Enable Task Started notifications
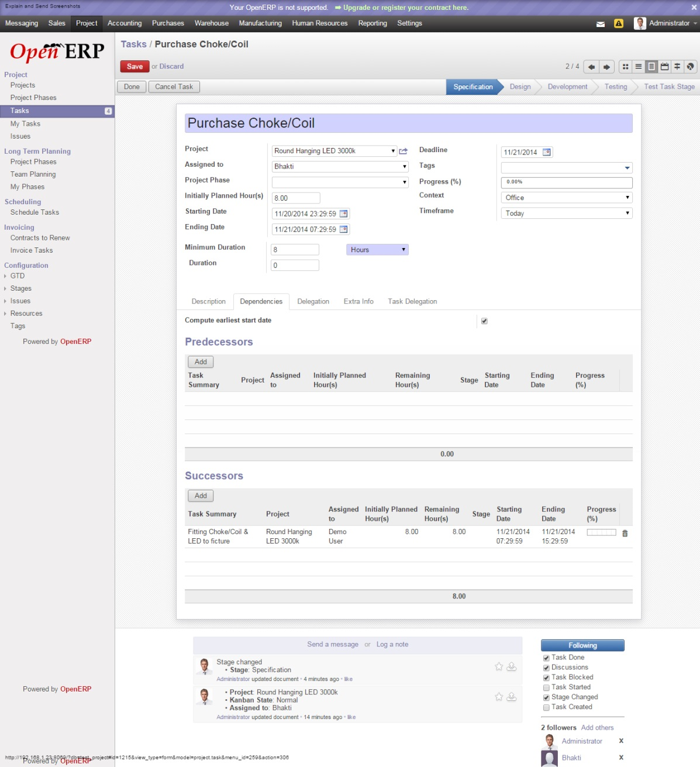 (x=546, y=687)
